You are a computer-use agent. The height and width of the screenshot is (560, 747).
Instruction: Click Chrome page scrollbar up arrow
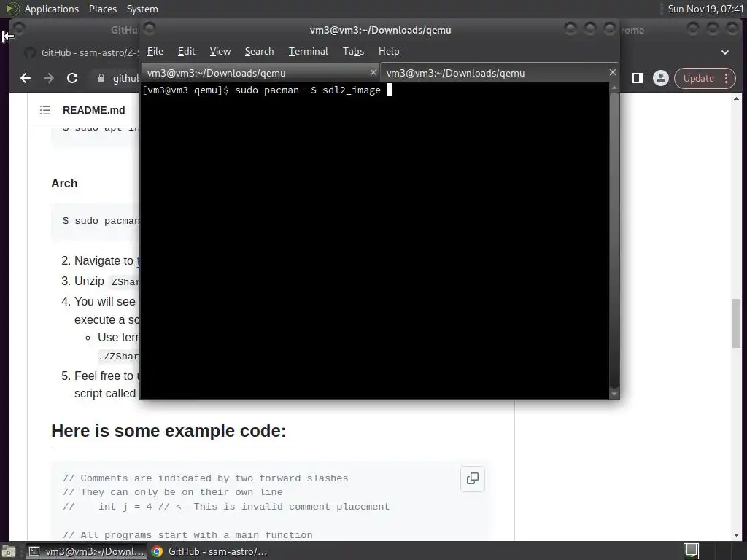[737, 98]
